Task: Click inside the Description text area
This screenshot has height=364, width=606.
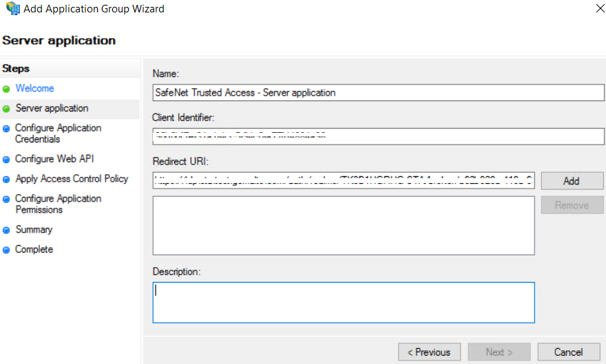Action: click(x=344, y=303)
